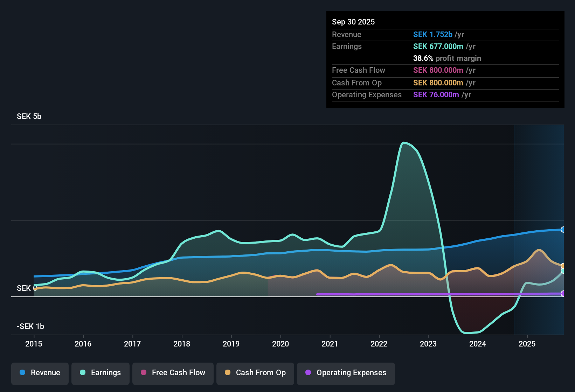Click the blue Revenue legend dot
The height and width of the screenshot is (392, 575).
click(22, 373)
